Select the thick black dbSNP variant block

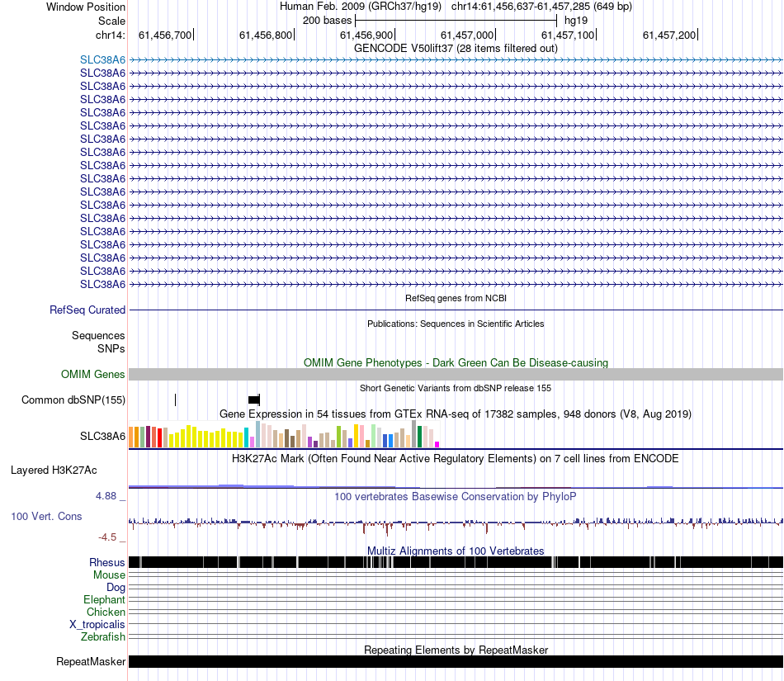[254, 400]
